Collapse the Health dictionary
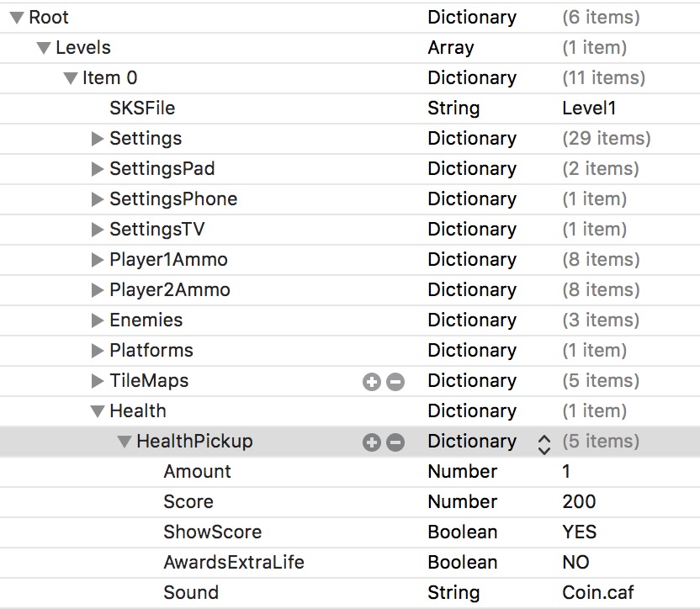Image resolution: width=700 pixels, height=609 pixels. click(x=98, y=411)
